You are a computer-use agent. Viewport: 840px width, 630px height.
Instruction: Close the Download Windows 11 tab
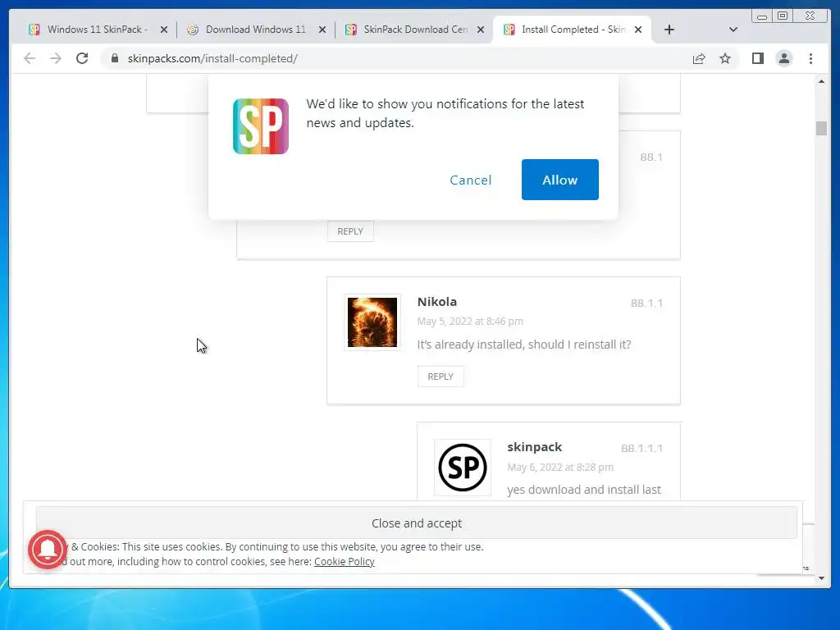pos(322,30)
